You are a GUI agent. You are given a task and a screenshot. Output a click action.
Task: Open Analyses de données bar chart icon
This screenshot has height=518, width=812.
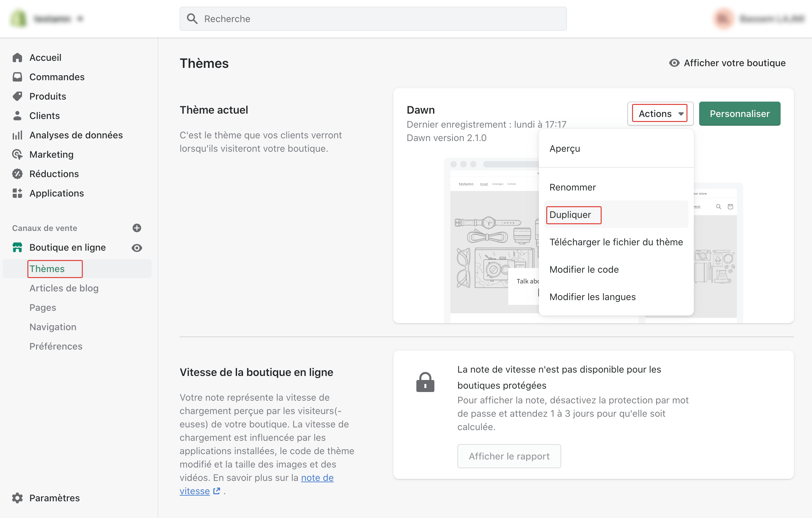tap(17, 135)
